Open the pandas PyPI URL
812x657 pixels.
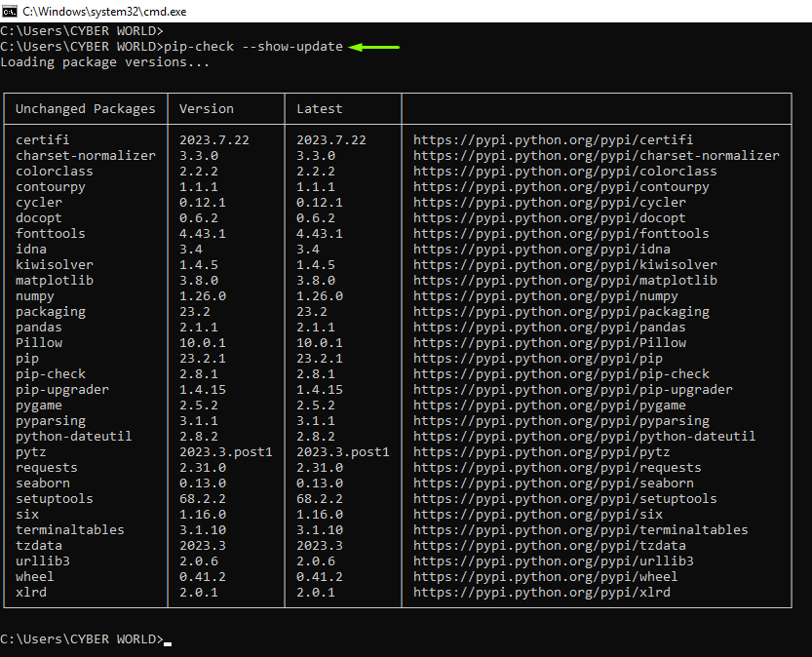tap(549, 328)
